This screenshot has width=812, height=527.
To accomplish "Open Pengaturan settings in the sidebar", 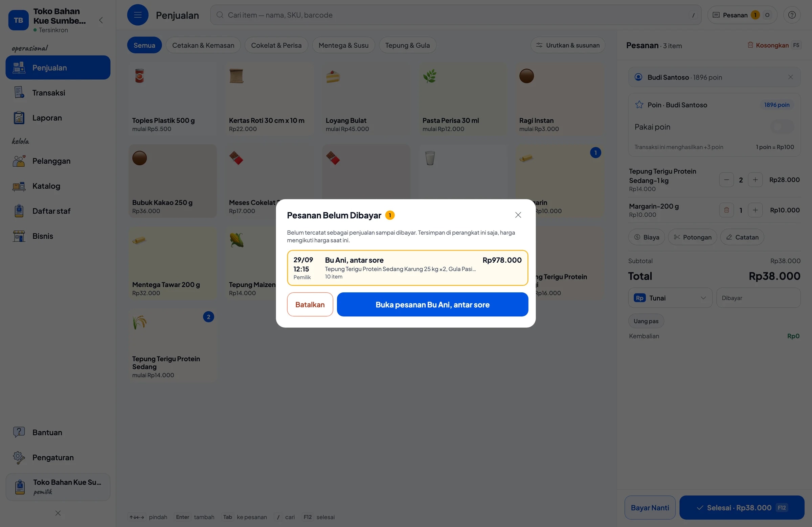I will click(58, 457).
